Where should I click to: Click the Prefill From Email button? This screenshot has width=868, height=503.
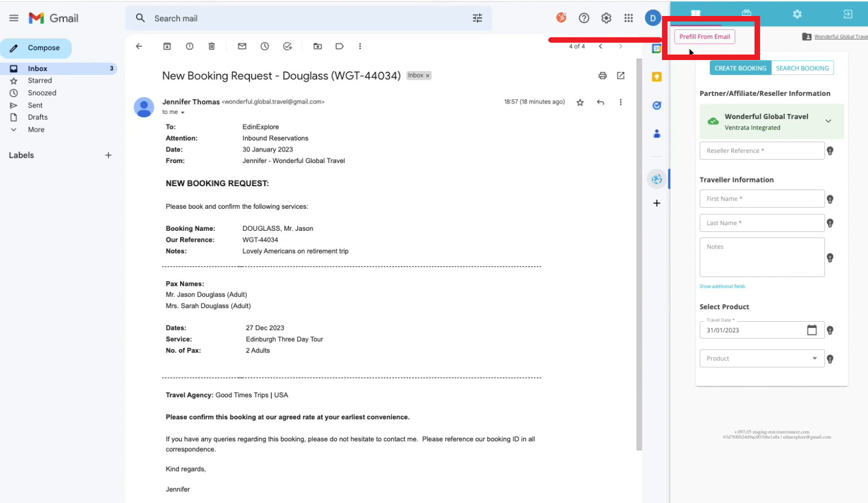[x=704, y=37]
